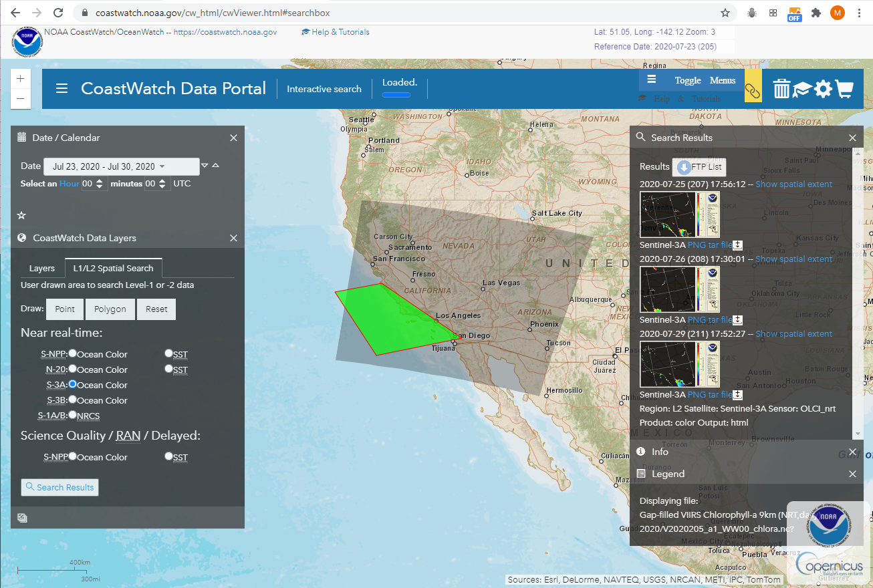873x588 pixels.
Task: Open the coastwatch.noaa.gov link in top bar
Action: click(225, 32)
